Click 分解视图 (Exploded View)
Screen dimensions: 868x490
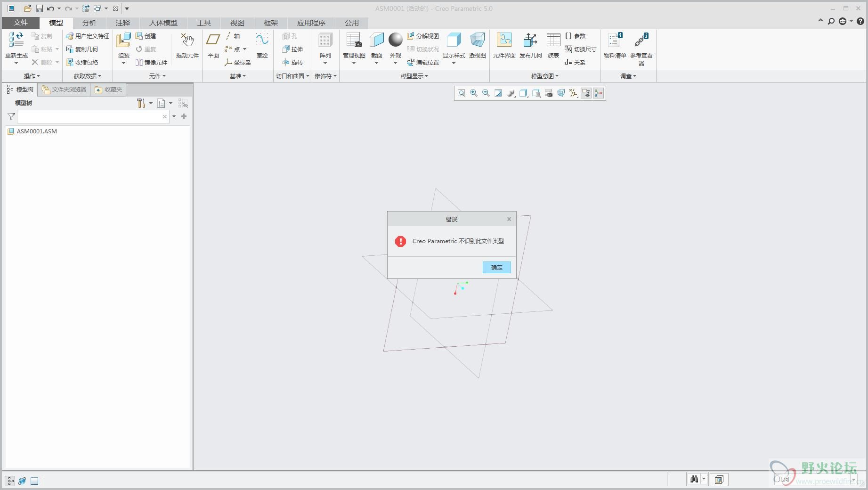[423, 36]
